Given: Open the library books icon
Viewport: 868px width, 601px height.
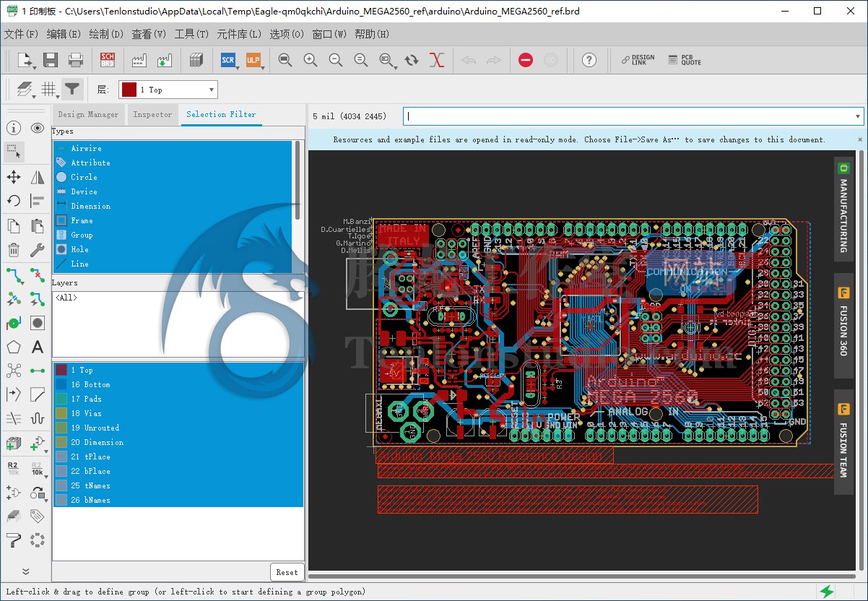Looking at the screenshot, I should [196, 61].
